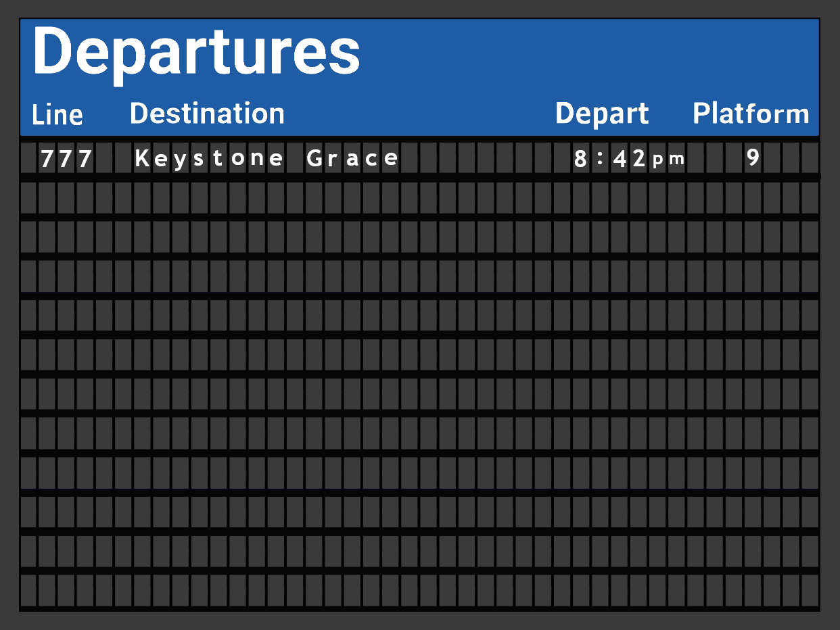Click the Depart column header
840x630 pixels.
[602, 114]
